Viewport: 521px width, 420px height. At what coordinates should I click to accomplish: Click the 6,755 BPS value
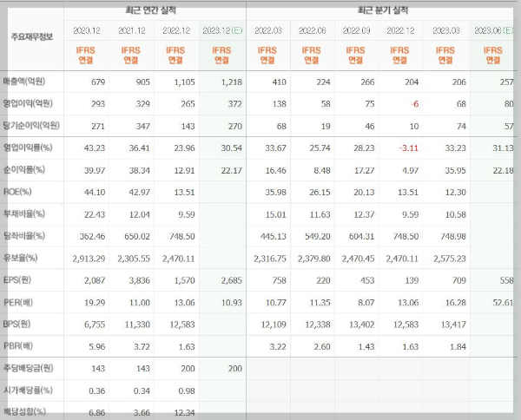pyautogui.click(x=95, y=325)
